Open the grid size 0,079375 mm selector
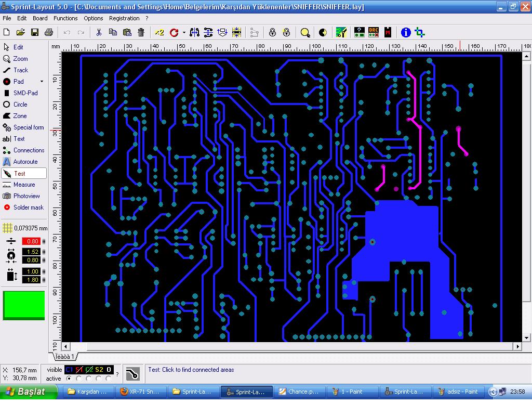This screenshot has height=416, width=532. click(24, 228)
